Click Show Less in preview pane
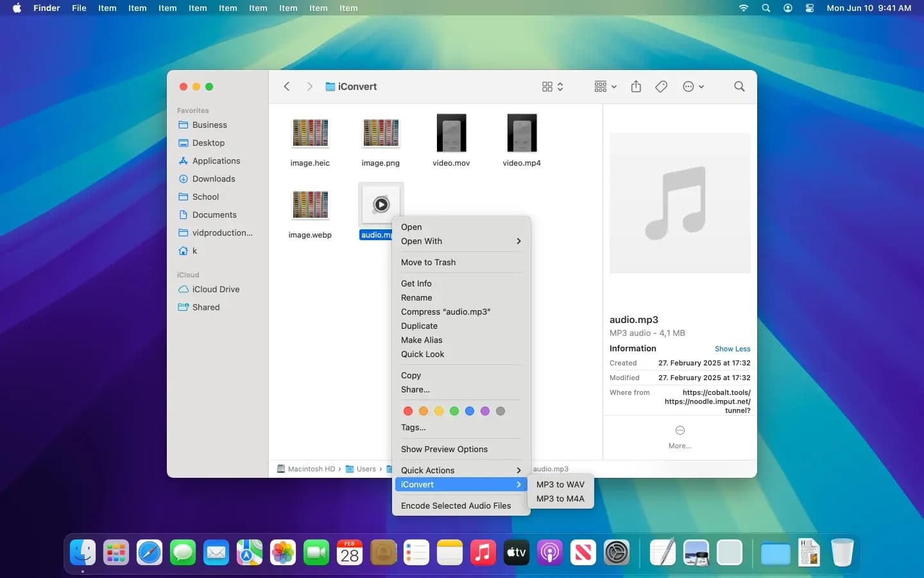The height and width of the screenshot is (578, 924). point(732,349)
